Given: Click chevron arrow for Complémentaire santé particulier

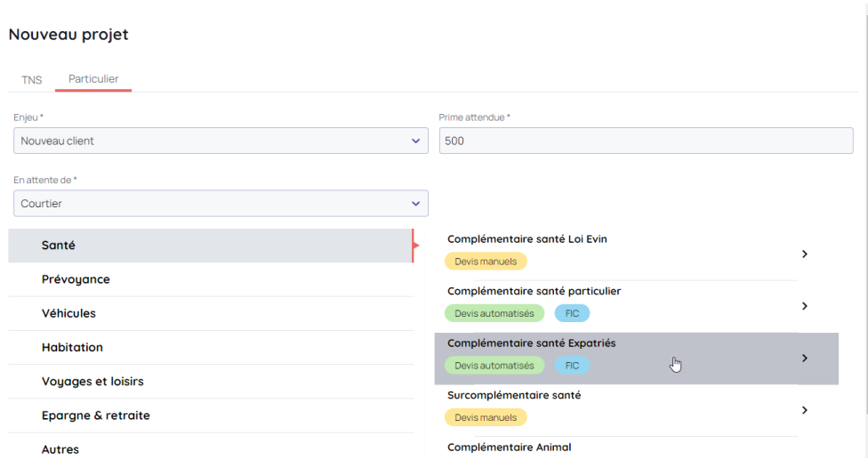Looking at the screenshot, I should (x=804, y=306).
